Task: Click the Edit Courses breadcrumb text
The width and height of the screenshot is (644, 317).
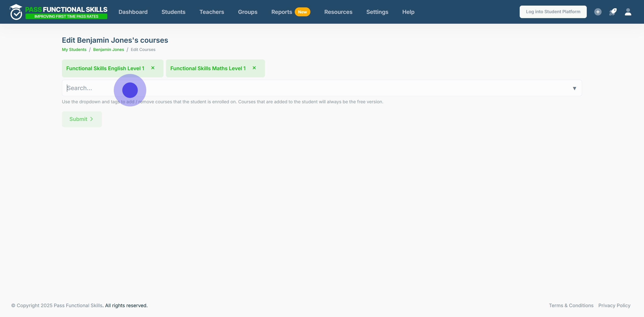Action: tap(143, 49)
